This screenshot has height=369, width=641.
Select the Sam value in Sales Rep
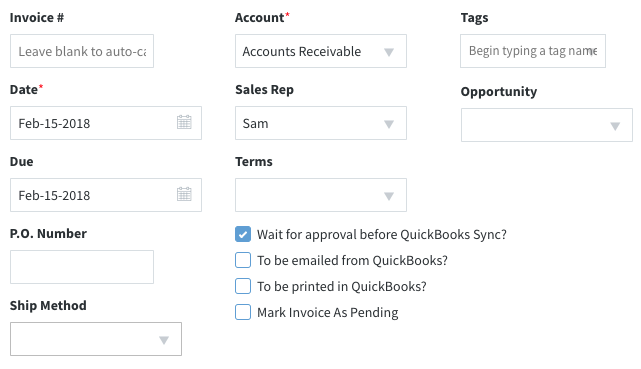256,123
